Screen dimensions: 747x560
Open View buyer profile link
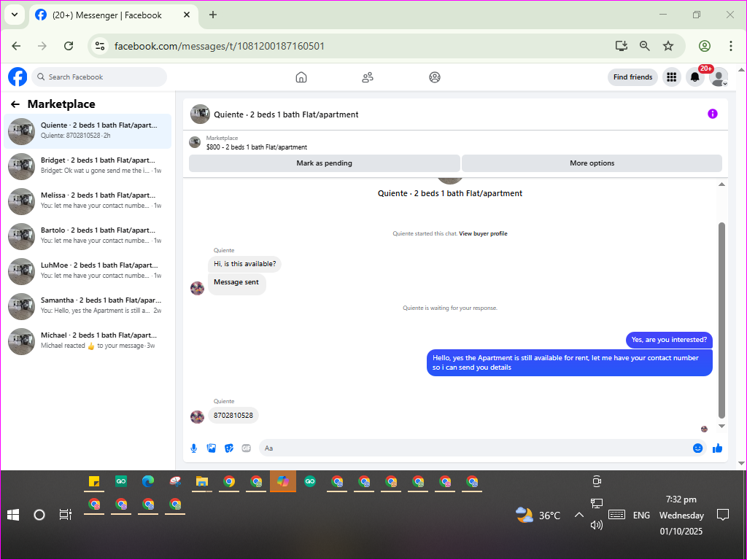[x=483, y=234]
